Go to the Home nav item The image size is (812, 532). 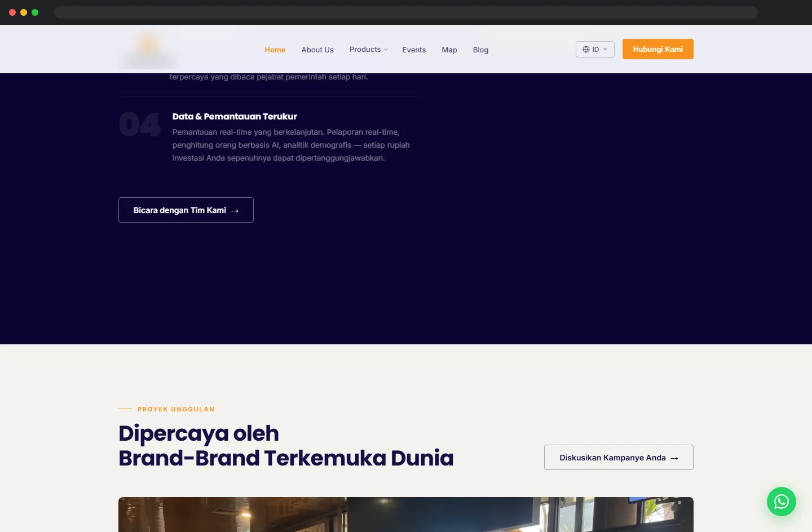coord(275,50)
